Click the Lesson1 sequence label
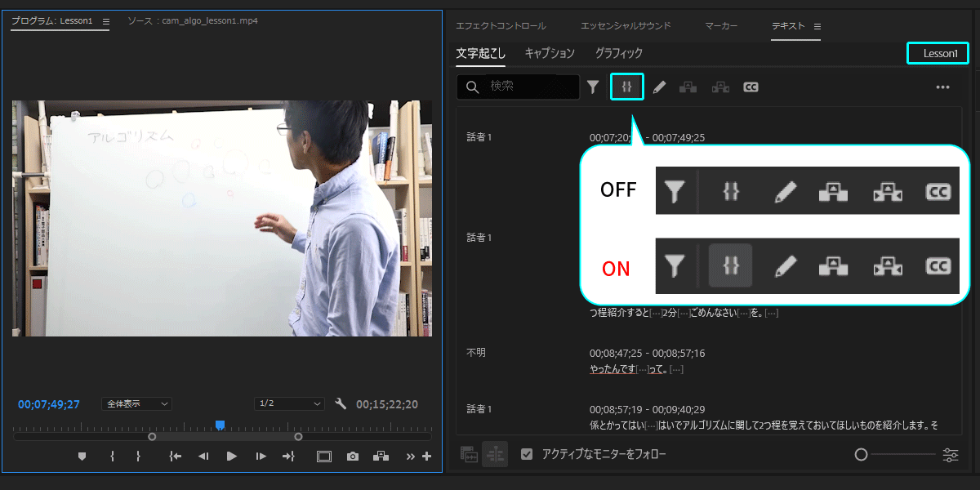 940,53
